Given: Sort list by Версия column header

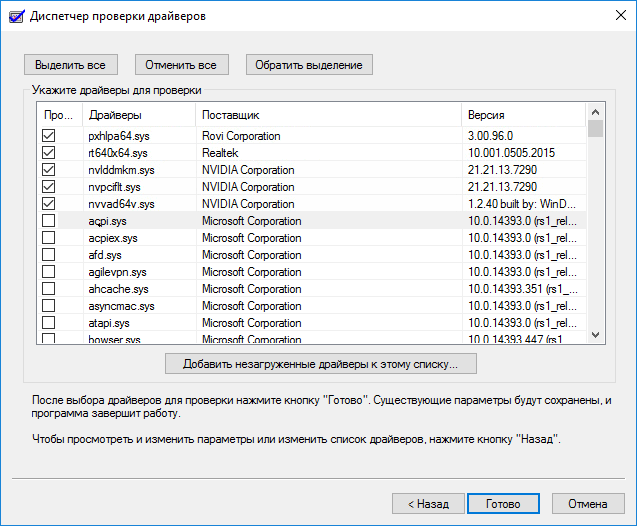Looking at the screenshot, I should pyautogui.click(x=522, y=115).
